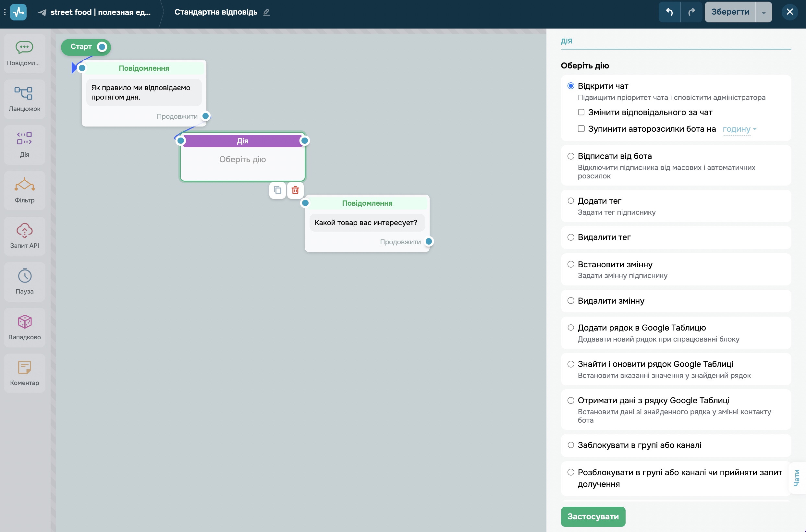This screenshot has width=806, height=532.
Task: Choose Відписати від бота radio option
Action: pos(571,156)
